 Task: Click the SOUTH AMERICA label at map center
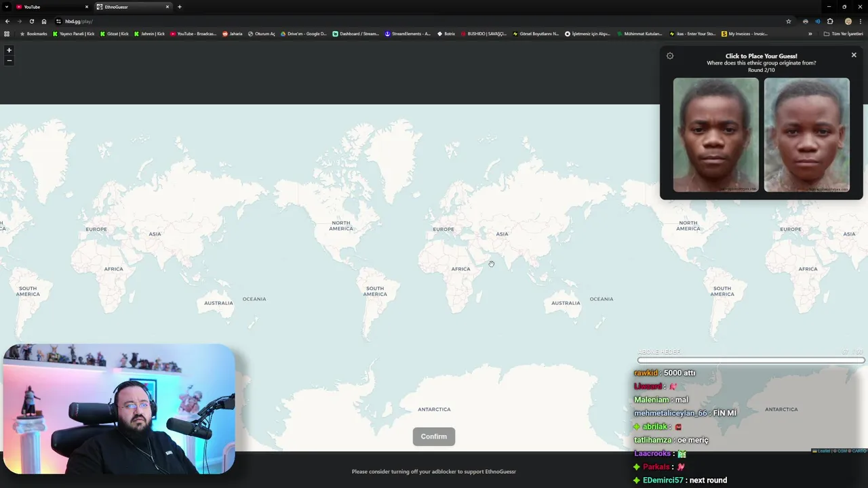[375, 291]
